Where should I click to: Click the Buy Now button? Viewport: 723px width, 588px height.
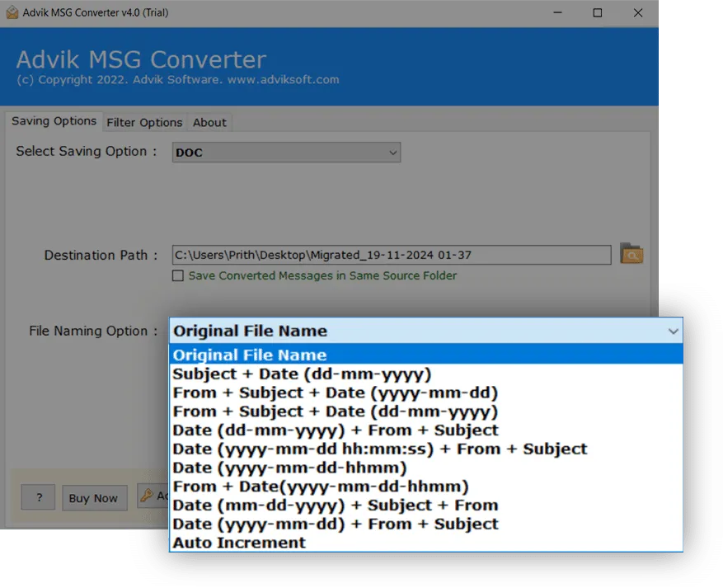[93, 498]
